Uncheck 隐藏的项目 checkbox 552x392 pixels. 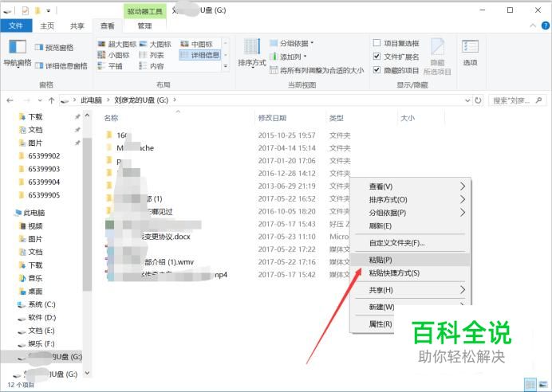(377, 70)
